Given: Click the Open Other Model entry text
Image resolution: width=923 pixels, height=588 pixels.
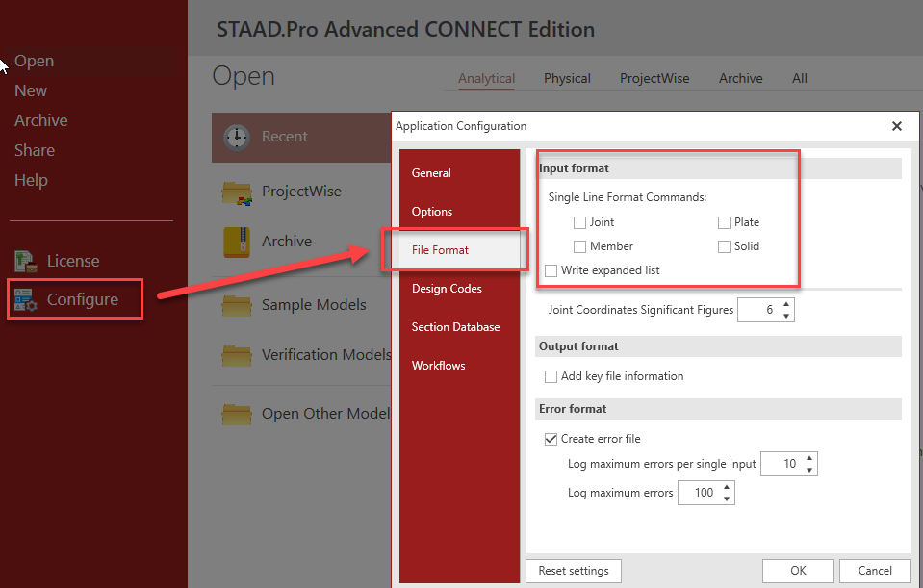Looking at the screenshot, I should (x=325, y=414).
